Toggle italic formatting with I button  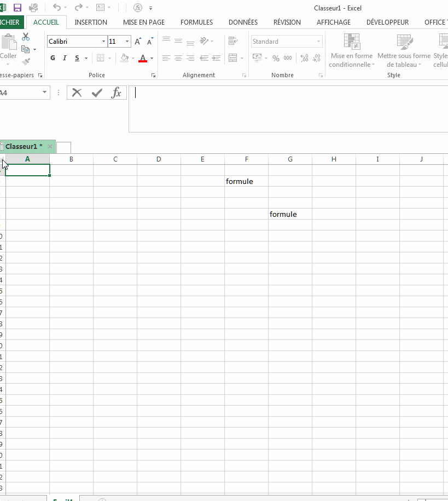[x=65, y=58]
